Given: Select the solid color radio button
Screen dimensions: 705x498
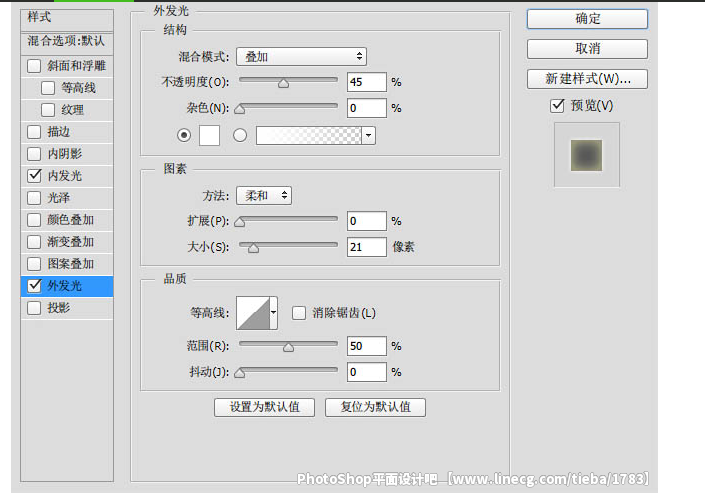Looking at the screenshot, I should (x=183, y=135).
